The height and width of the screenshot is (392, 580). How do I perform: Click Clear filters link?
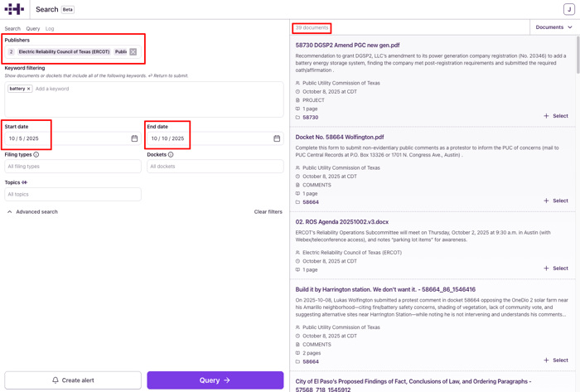[268, 212]
